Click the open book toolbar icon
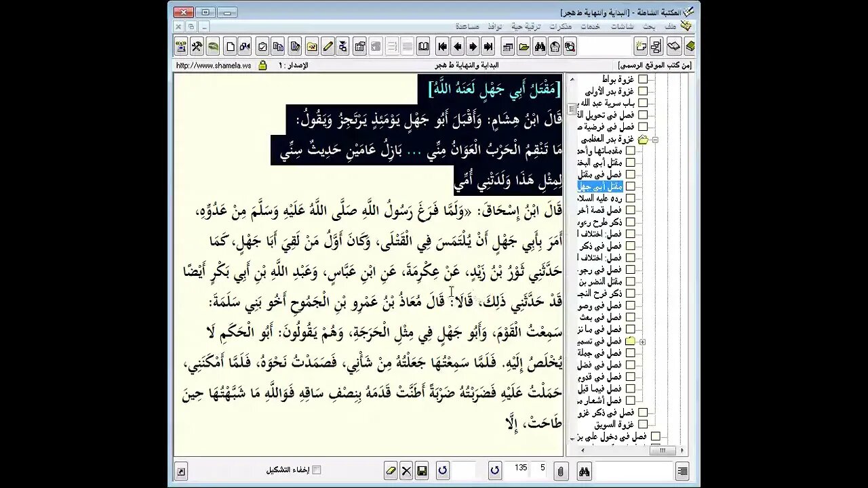 [x=673, y=47]
